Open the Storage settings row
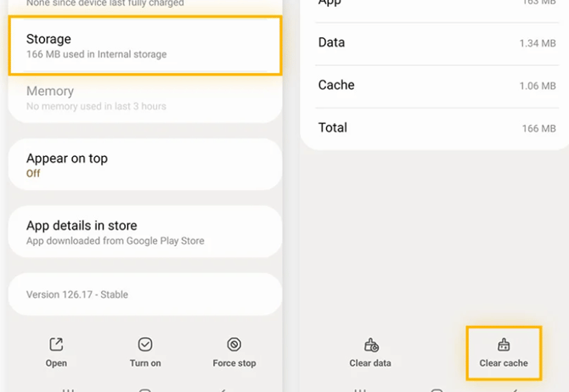The height and width of the screenshot is (392, 569). click(x=144, y=46)
